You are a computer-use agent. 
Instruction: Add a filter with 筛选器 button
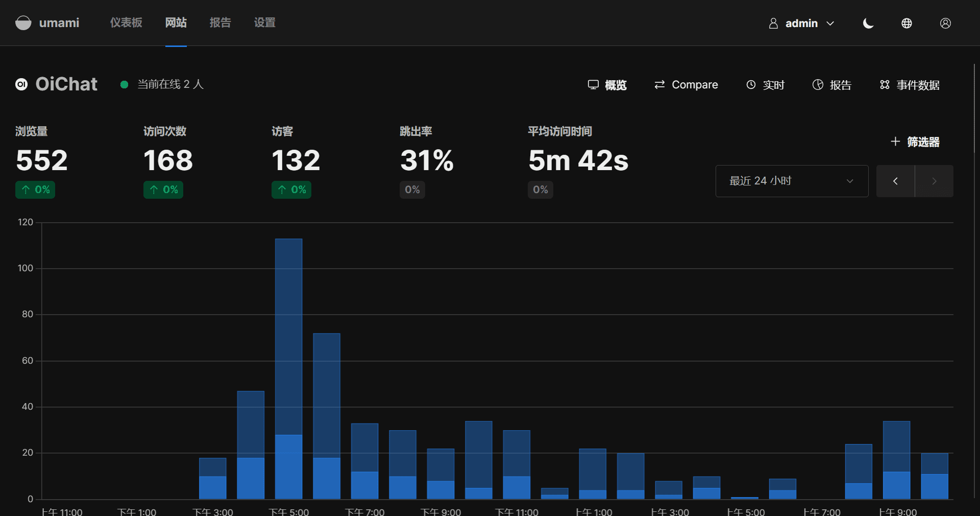(x=915, y=142)
